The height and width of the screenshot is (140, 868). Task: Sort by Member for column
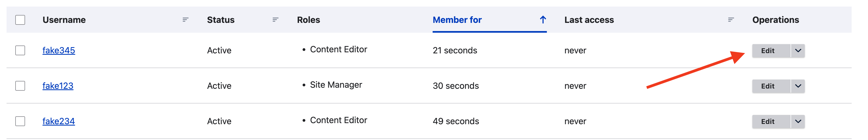click(x=457, y=20)
